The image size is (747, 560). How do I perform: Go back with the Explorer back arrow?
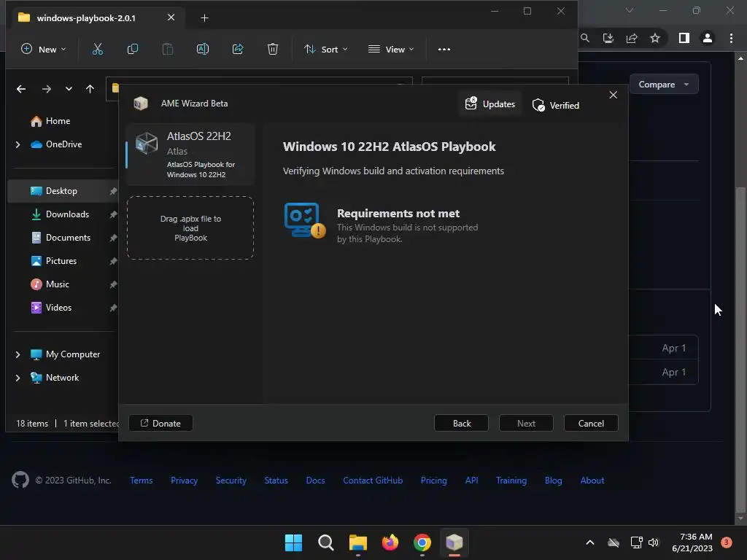point(21,89)
